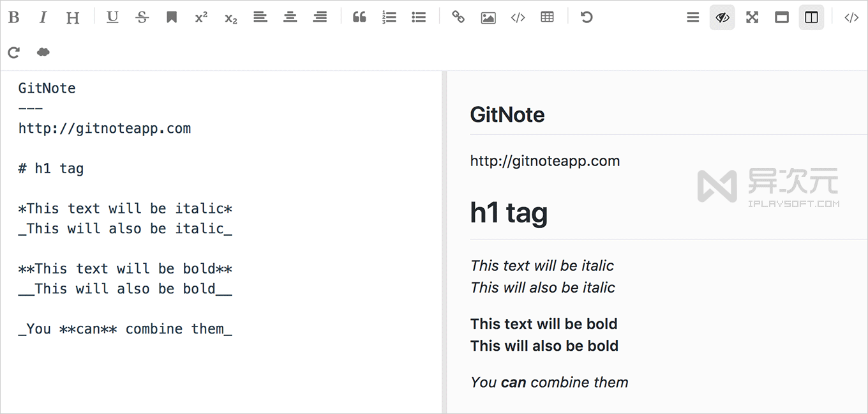Click the cloud sync icon

43,52
